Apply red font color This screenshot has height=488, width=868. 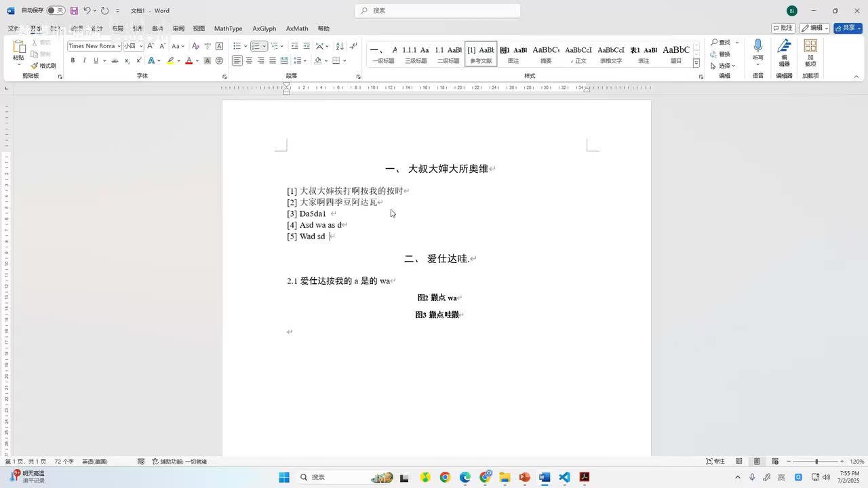[189, 60]
